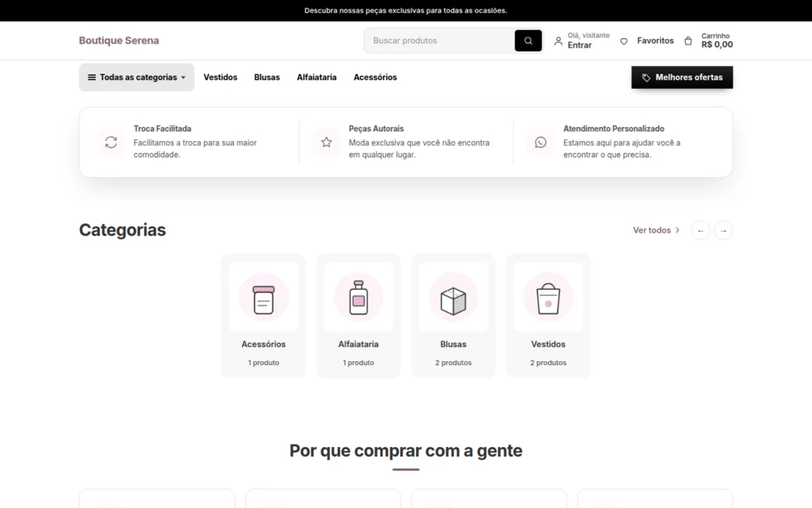Click the star icon beside Peças Autorais
The image size is (812, 508).
coord(326,142)
